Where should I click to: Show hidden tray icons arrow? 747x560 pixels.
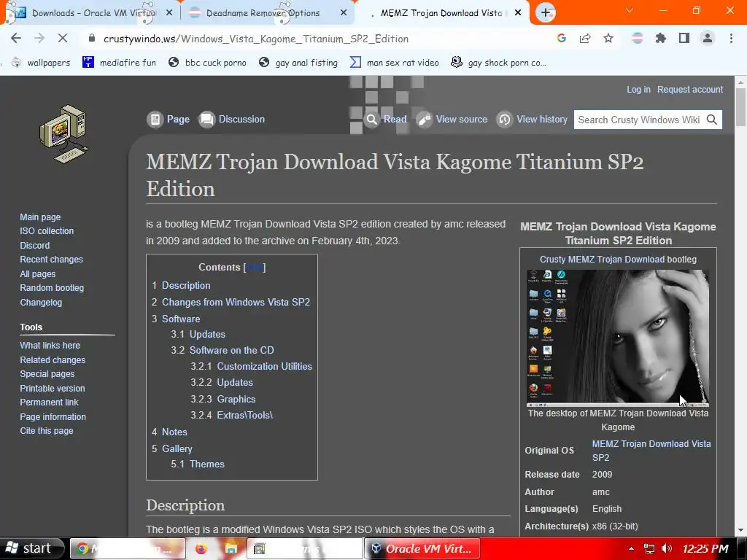pos(631,548)
